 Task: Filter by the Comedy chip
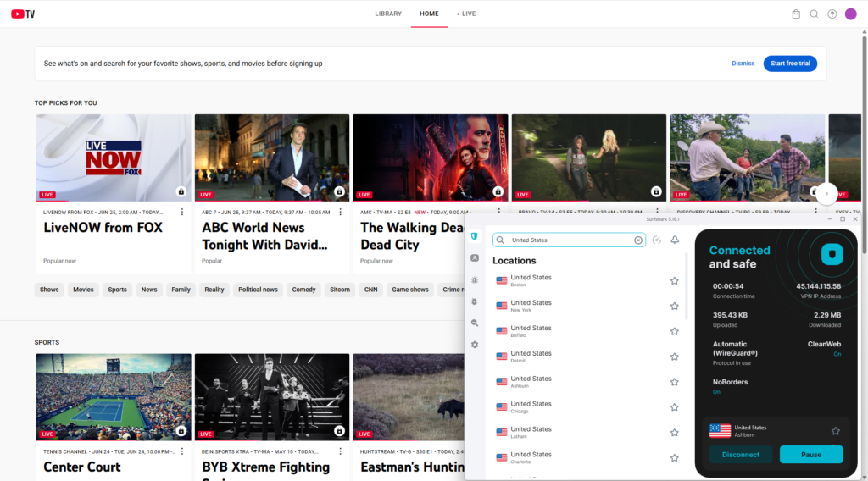304,290
